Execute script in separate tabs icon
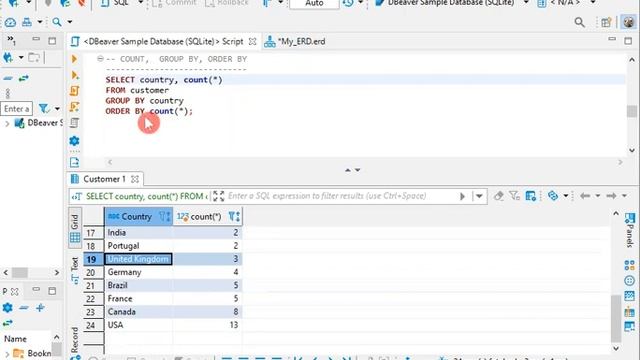This screenshot has height=360, width=640. 74,107
